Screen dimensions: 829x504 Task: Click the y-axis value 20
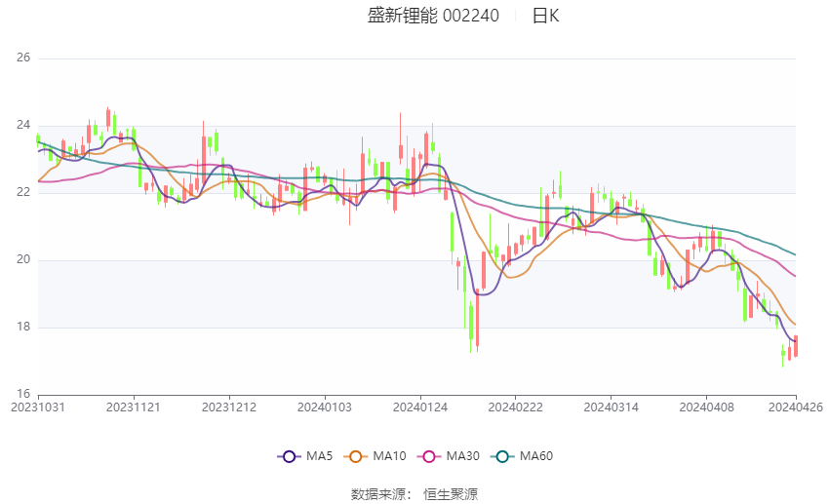click(23, 259)
